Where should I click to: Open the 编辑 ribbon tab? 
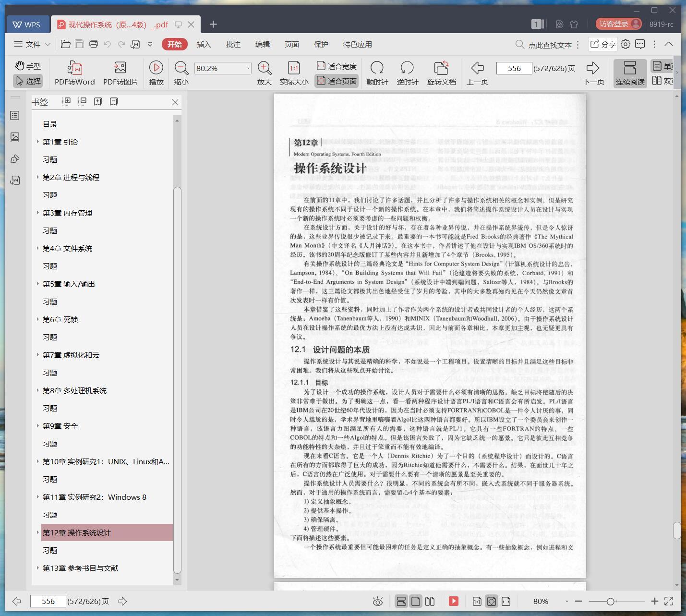[x=262, y=44]
